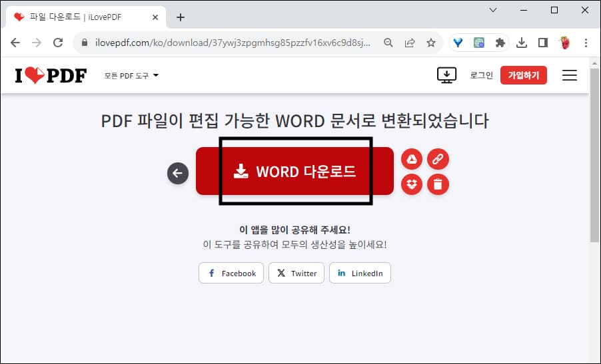
Task: Open the tab search chevron dropdown
Action: pyautogui.click(x=493, y=10)
